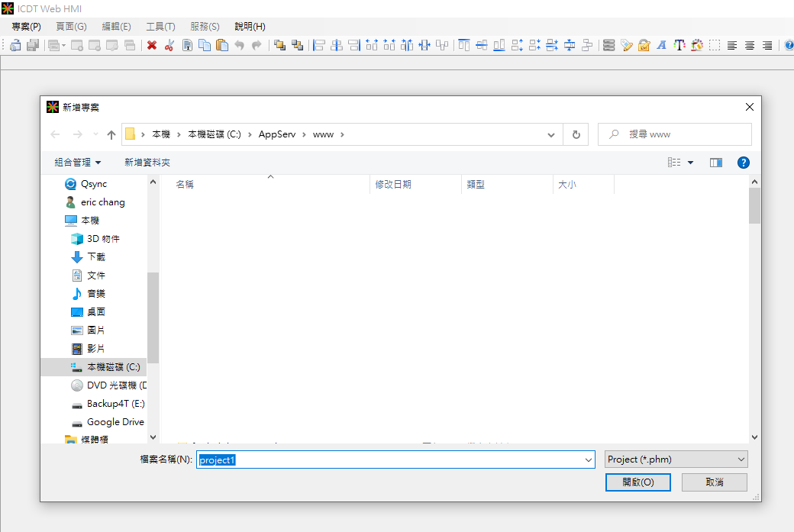Open the 組合管理 dropdown menu
794x532 pixels.
click(78, 163)
